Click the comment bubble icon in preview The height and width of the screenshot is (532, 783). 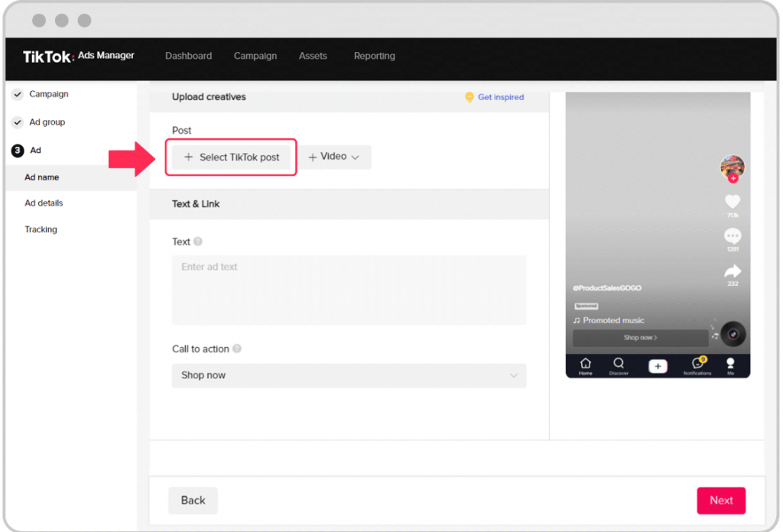click(732, 235)
